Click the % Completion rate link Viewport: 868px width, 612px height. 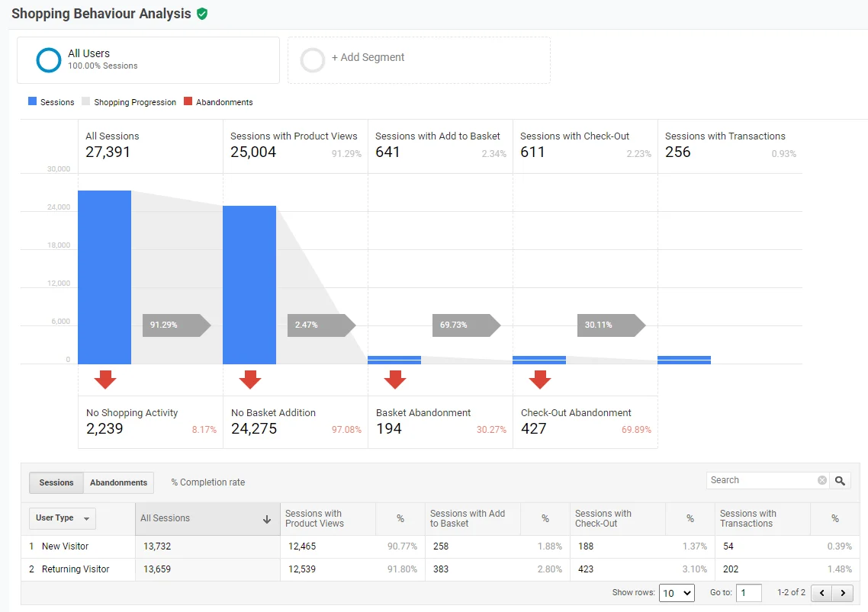coord(208,482)
